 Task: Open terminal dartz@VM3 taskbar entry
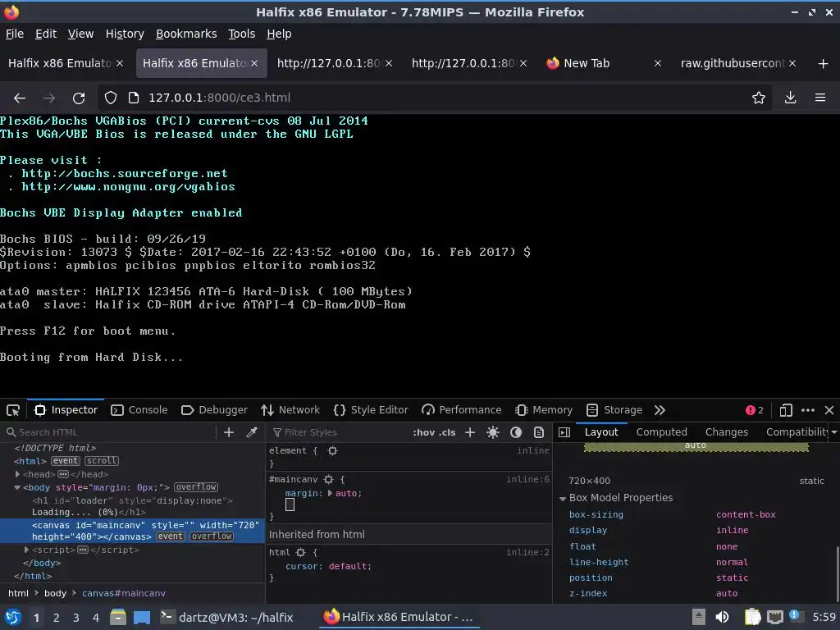227,617
